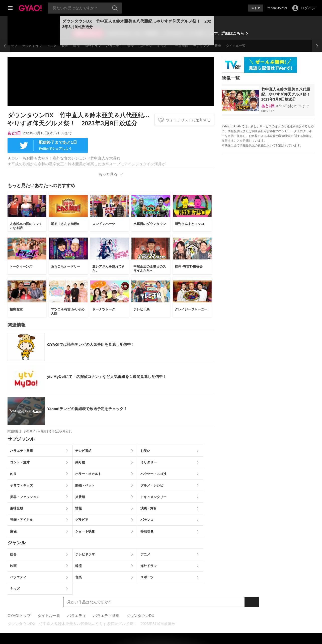Open 踊る！さんま御殿!! thumbnail
Viewport: 322px width, 644px height.
coord(68,206)
